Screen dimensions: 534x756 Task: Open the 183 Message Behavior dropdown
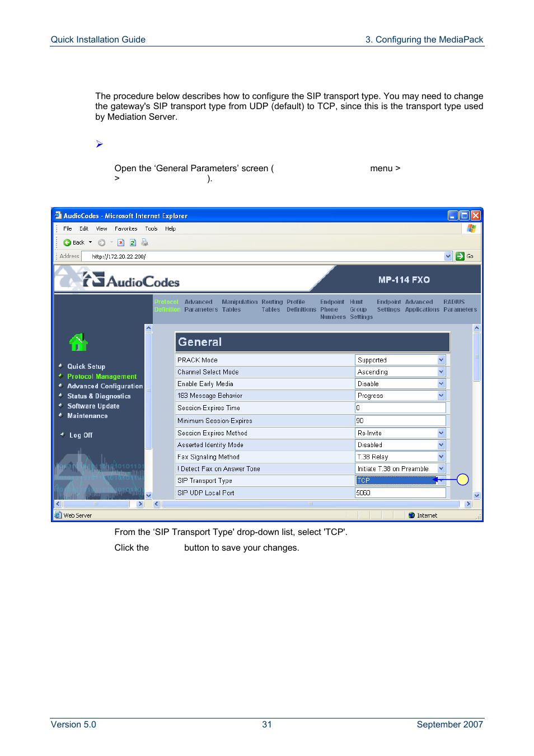pos(441,396)
